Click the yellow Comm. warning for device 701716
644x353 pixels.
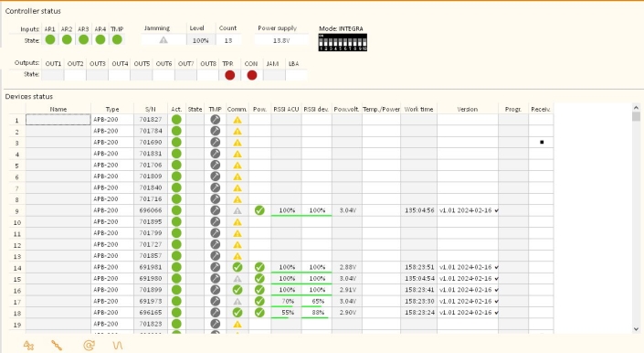pyautogui.click(x=238, y=199)
